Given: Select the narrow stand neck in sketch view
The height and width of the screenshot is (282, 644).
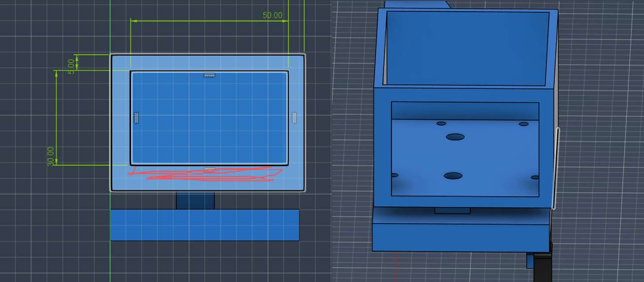Looking at the screenshot, I should 195,201.
